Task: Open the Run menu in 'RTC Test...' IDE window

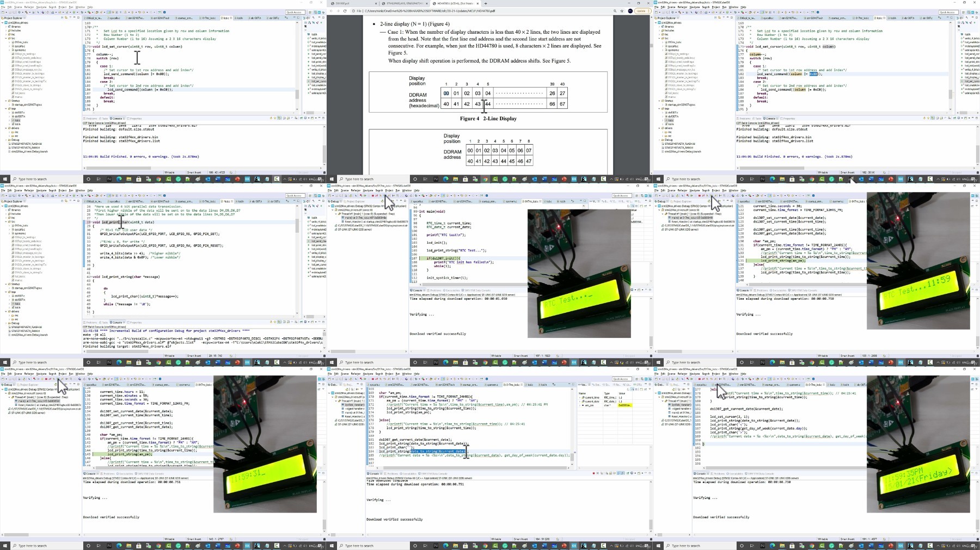Action: coord(397,190)
